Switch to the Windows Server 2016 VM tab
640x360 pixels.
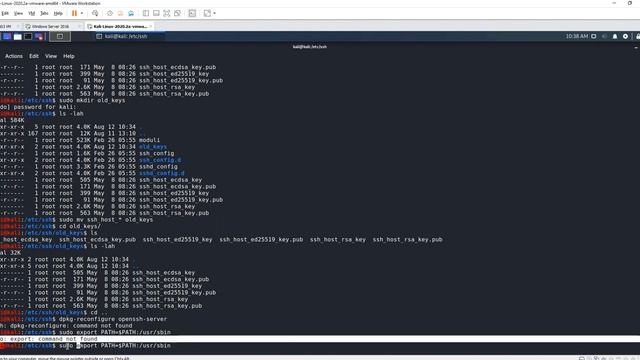click(50, 26)
